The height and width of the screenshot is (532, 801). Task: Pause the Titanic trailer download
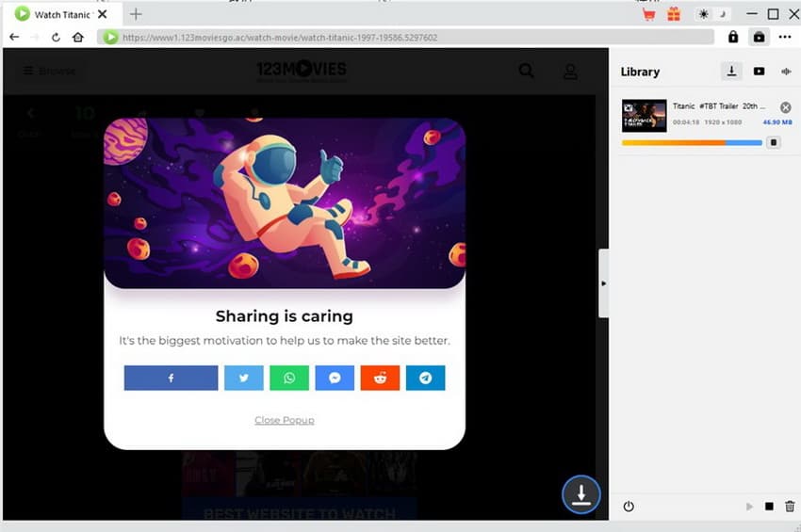click(x=774, y=142)
